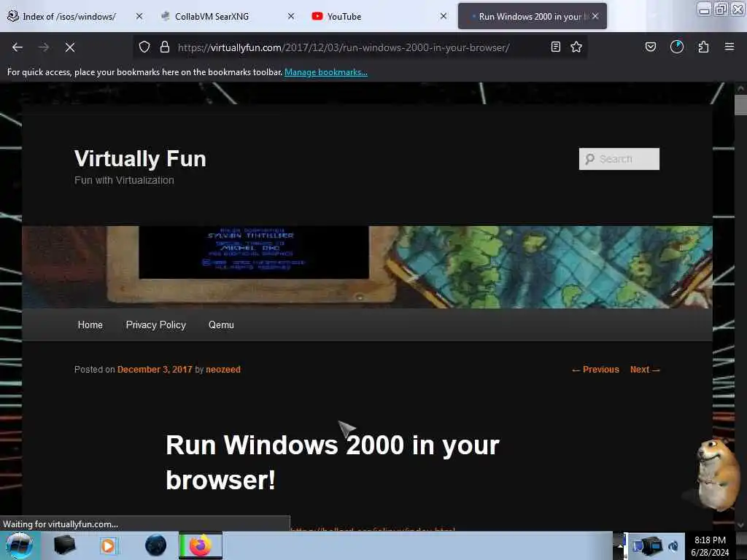Screen dimensions: 747x560
Task: Open the Home menu item
Action: [x=90, y=324]
